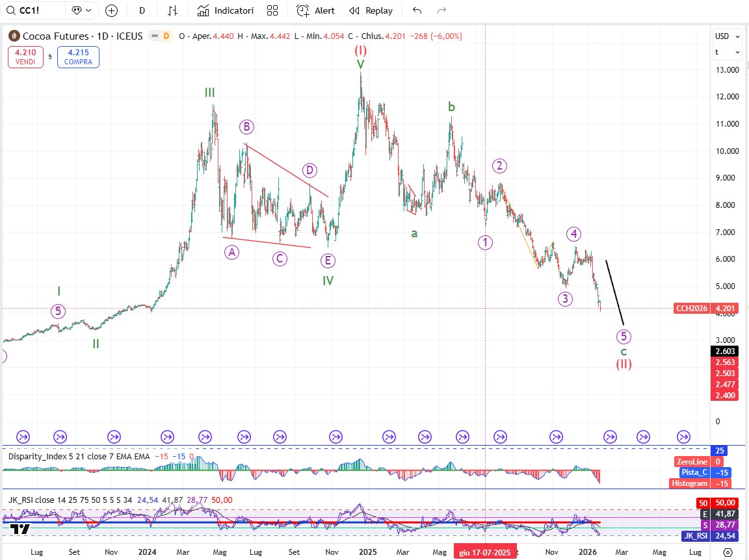The image size is (749, 560).
Task: Select the green III wave label
Action: pos(210,93)
